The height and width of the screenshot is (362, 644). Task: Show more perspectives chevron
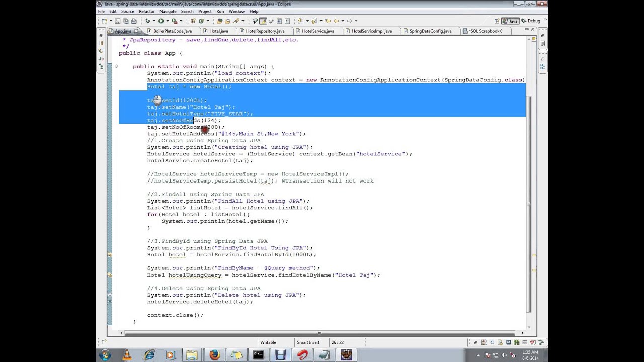point(545,20)
